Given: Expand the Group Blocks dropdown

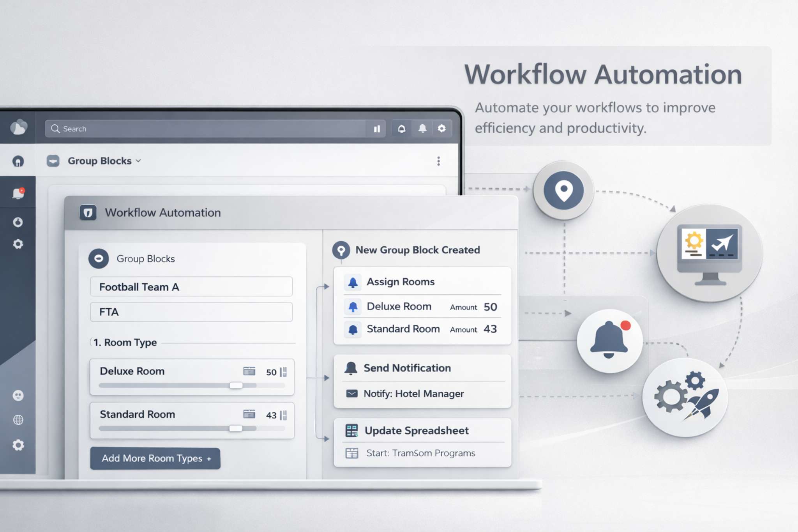Looking at the screenshot, I should click(139, 161).
